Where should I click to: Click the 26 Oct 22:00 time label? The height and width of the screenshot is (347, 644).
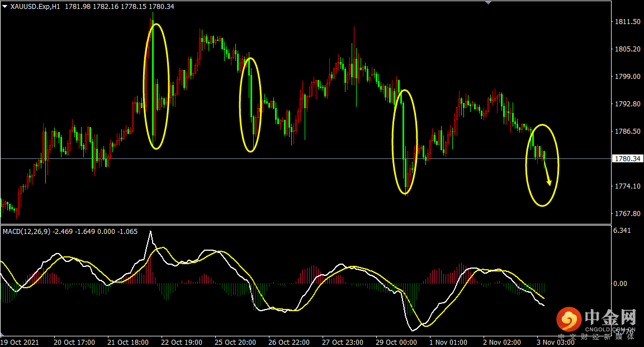pyautogui.click(x=289, y=342)
